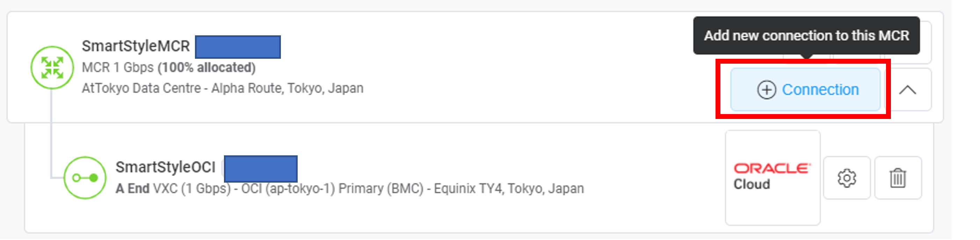980x240 pixels.
Task: Add a new Connection to the MCR
Action: [x=805, y=90]
